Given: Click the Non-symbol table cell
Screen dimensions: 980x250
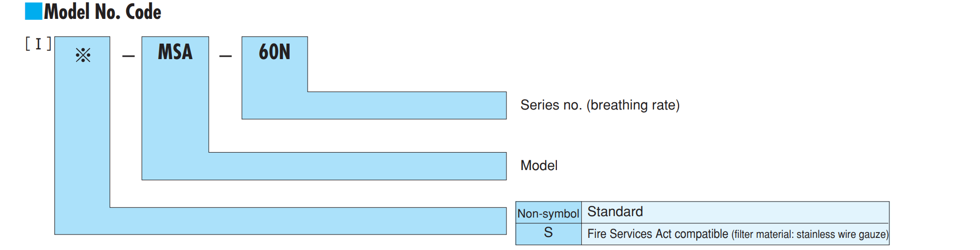Looking at the screenshot, I should (548, 213).
